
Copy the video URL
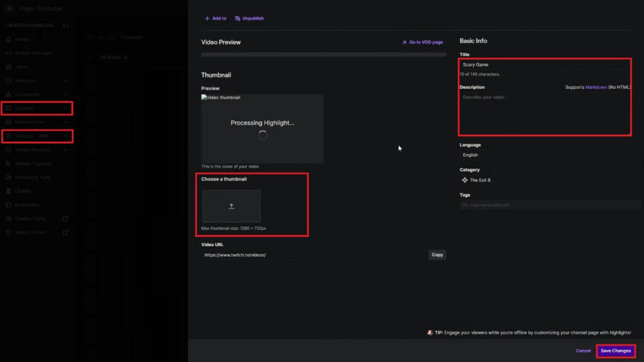[x=437, y=255]
